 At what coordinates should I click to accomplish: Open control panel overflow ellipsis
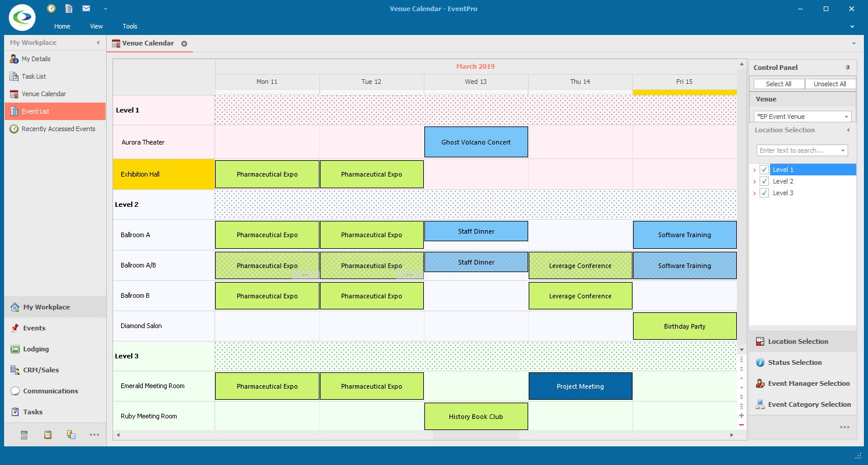(845, 427)
